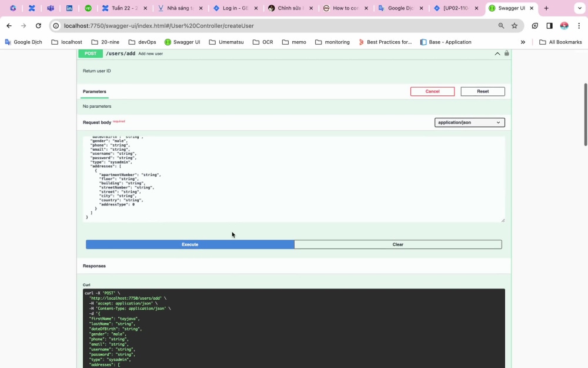588x368 pixels.
Task: Close the 'Tuần 22' tab
Action: (x=145, y=8)
